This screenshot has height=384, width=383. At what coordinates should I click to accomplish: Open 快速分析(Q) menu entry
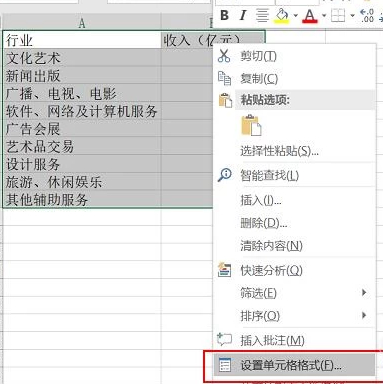click(x=271, y=270)
